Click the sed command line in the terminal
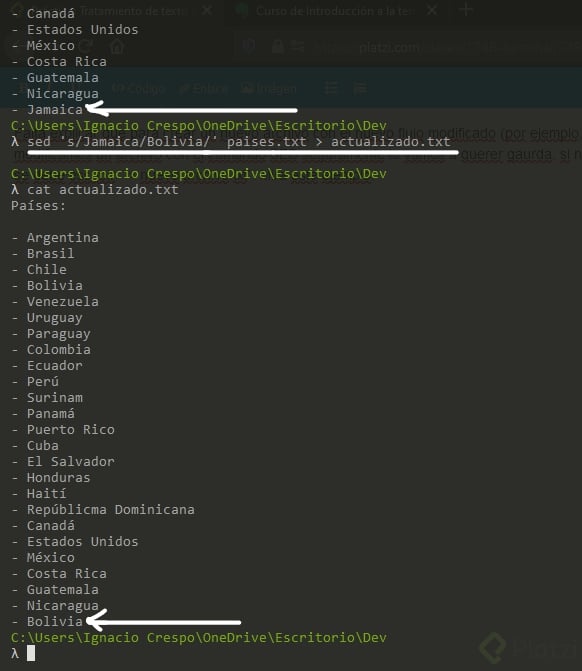The height and width of the screenshot is (671, 582). 239,142
